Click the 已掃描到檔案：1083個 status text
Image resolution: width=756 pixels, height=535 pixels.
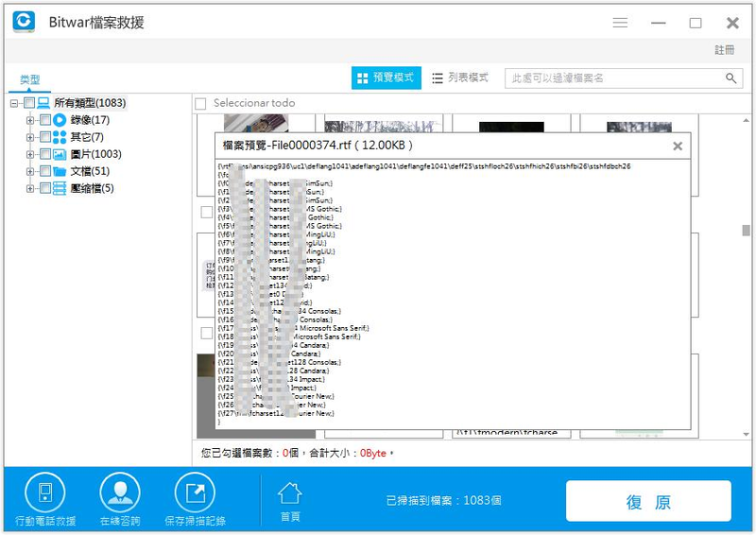[x=443, y=501]
